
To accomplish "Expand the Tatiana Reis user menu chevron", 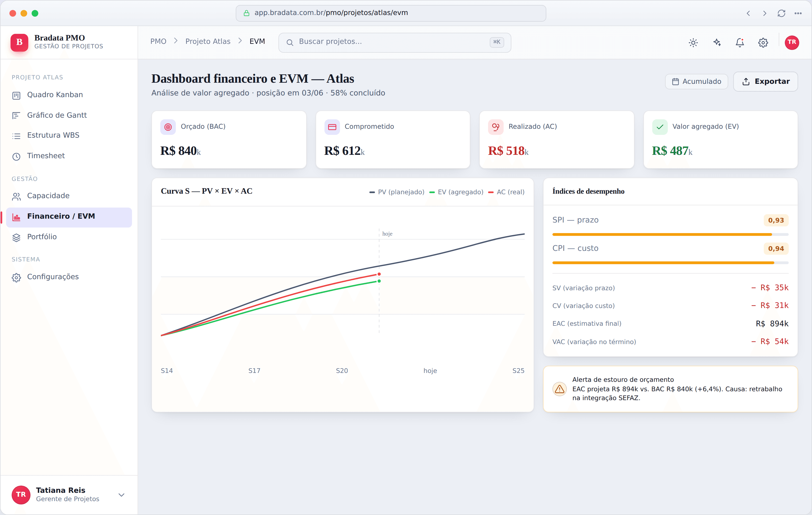I will (x=121, y=495).
